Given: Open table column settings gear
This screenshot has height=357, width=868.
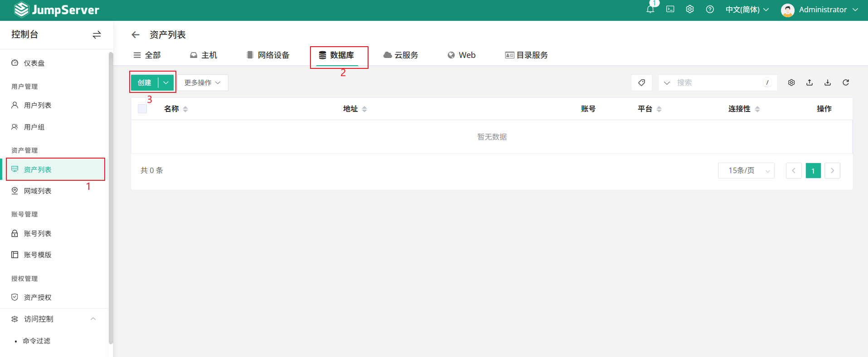Looking at the screenshot, I should point(791,82).
